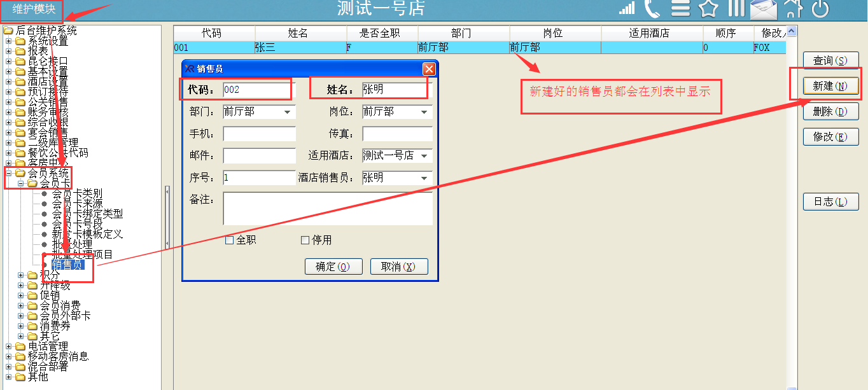Click the 确定(O) button
This screenshot has width=868, height=390.
pyautogui.click(x=333, y=267)
